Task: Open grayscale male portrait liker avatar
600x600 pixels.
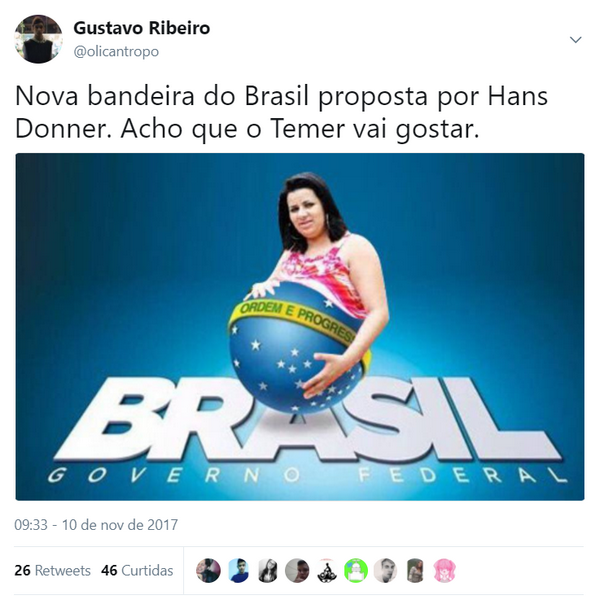Action: (x=386, y=571)
